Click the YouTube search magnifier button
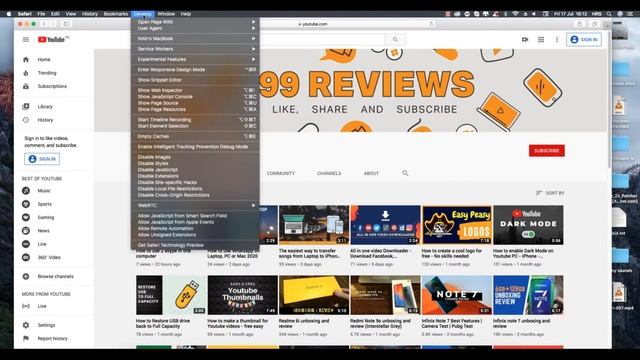 point(395,40)
